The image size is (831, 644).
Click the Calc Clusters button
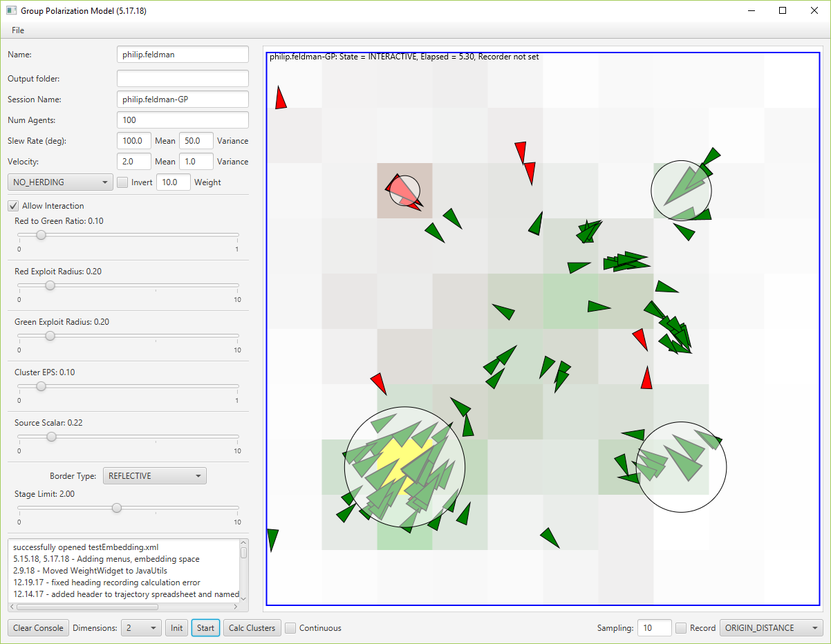tap(252, 628)
